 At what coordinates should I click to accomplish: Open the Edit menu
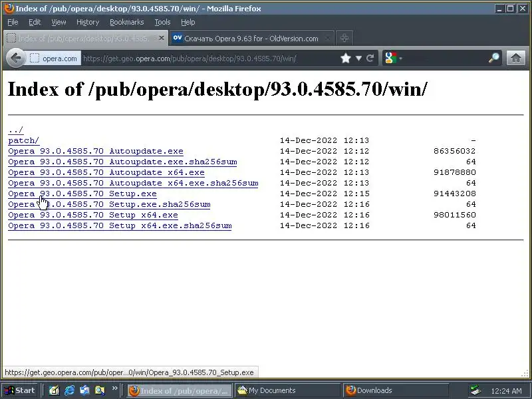[x=35, y=22]
